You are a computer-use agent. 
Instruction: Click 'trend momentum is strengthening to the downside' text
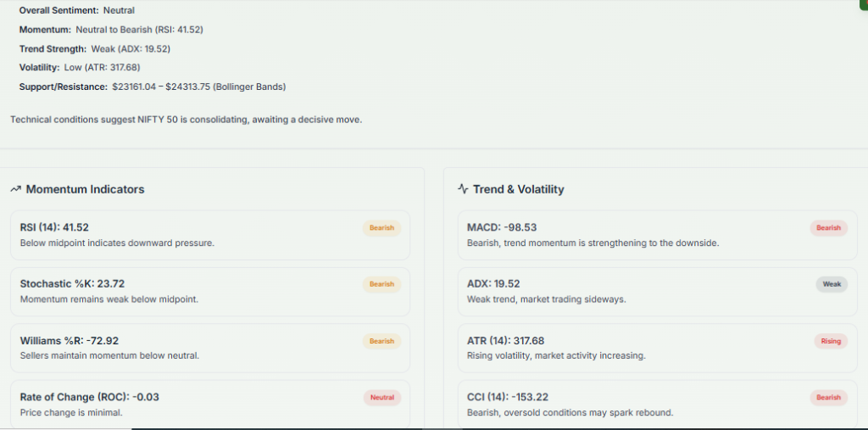coord(612,243)
